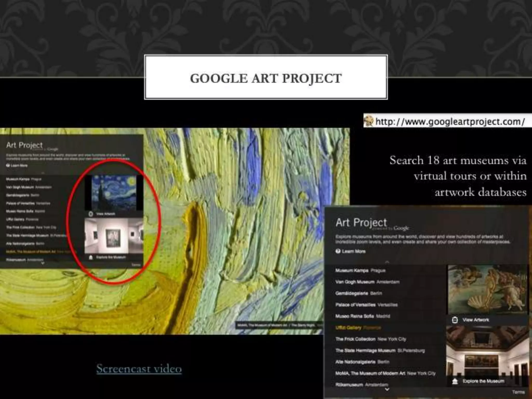Click Explore the Museum label in right panel
The height and width of the screenshot is (399, 532).
coord(483,381)
